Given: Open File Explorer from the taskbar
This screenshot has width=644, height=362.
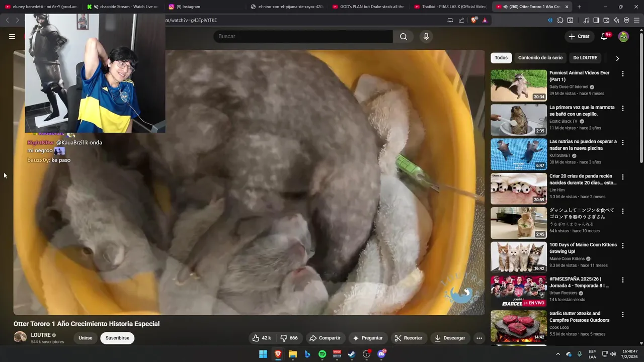Looking at the screenshot, I should pos(293,354).
